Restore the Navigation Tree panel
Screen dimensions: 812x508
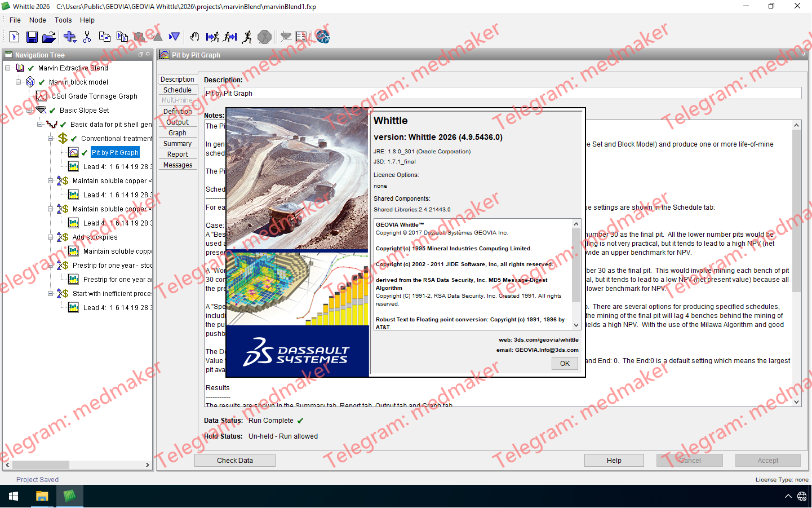pyautogui.click(x=141, y=55)
